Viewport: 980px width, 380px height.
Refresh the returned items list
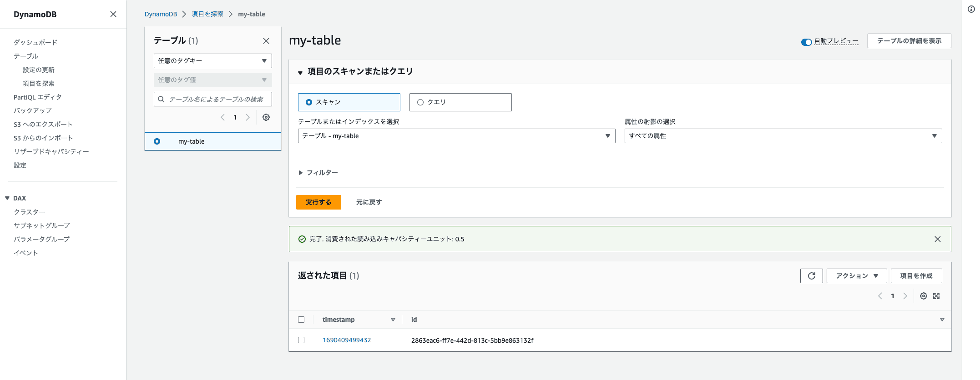click(812, 276)
